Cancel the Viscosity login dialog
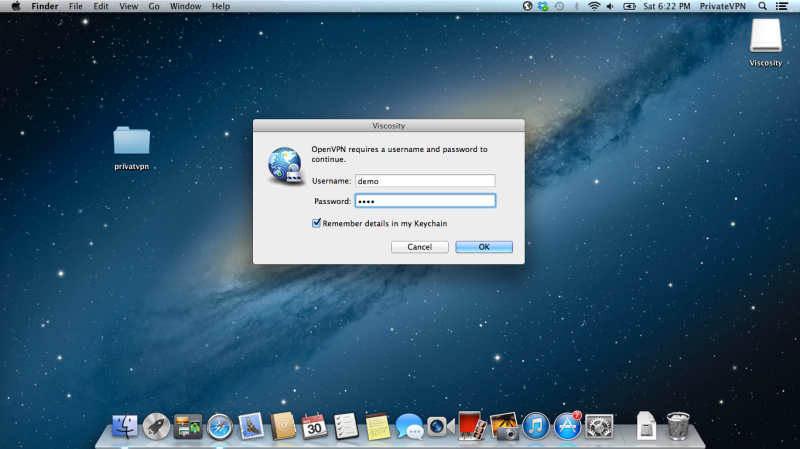The height and width of the screenshot is (449, 800). [419, 247]
